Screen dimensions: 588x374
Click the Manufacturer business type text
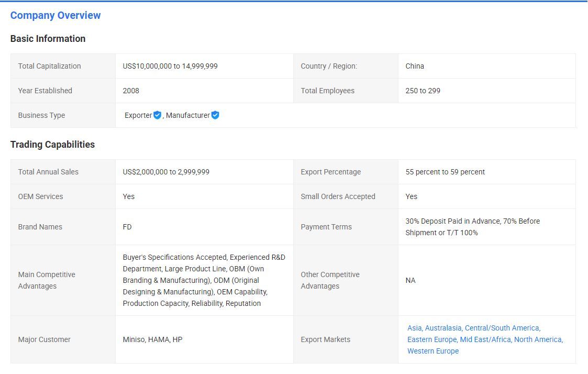pos(187,115)
